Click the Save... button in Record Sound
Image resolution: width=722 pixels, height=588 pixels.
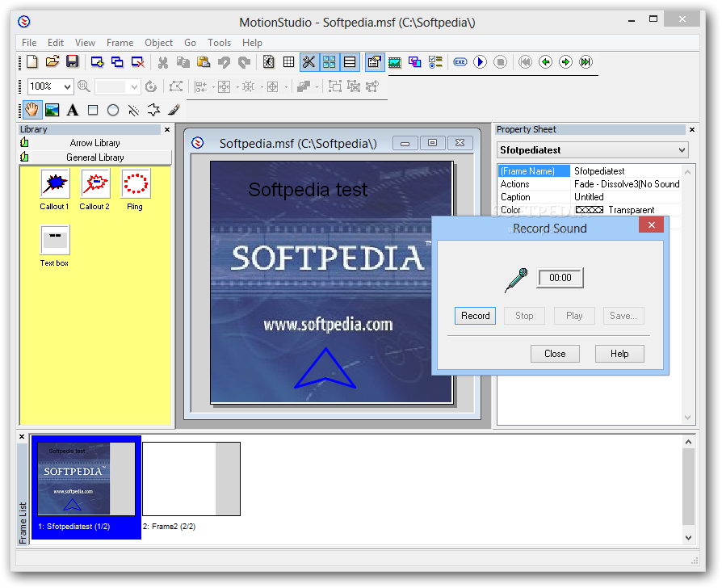(623, 316)
